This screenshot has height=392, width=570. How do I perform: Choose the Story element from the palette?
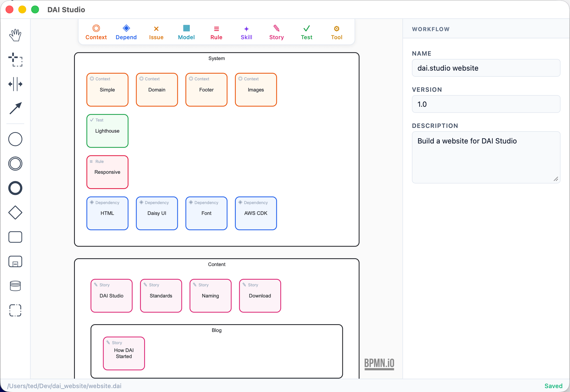(x=276, y=32)
